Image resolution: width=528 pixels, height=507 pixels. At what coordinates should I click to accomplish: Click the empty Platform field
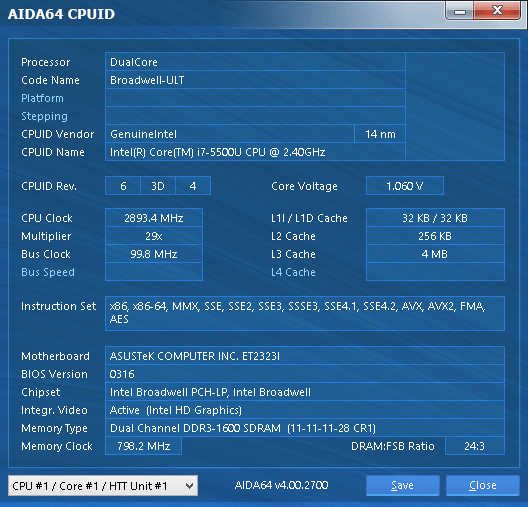pos(255,98)
